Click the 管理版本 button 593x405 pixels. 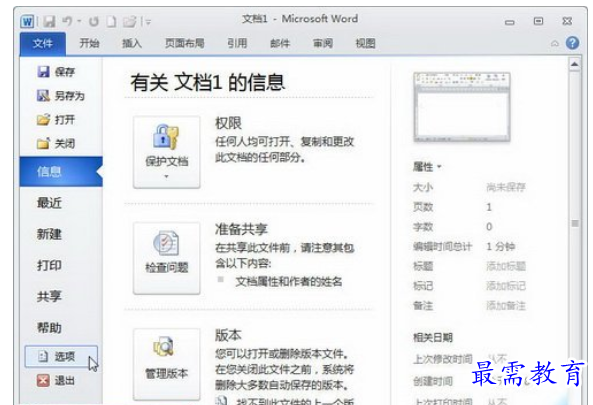[x=166, y=364]
